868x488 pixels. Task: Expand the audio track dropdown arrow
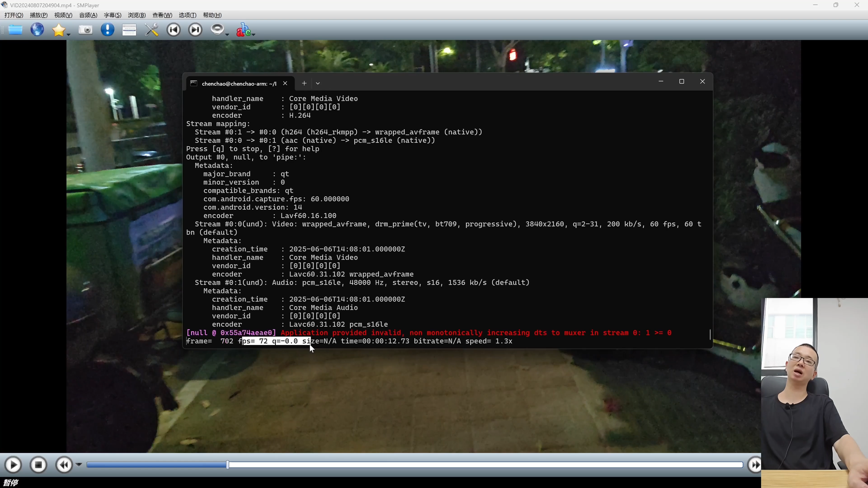click(227, 34)
